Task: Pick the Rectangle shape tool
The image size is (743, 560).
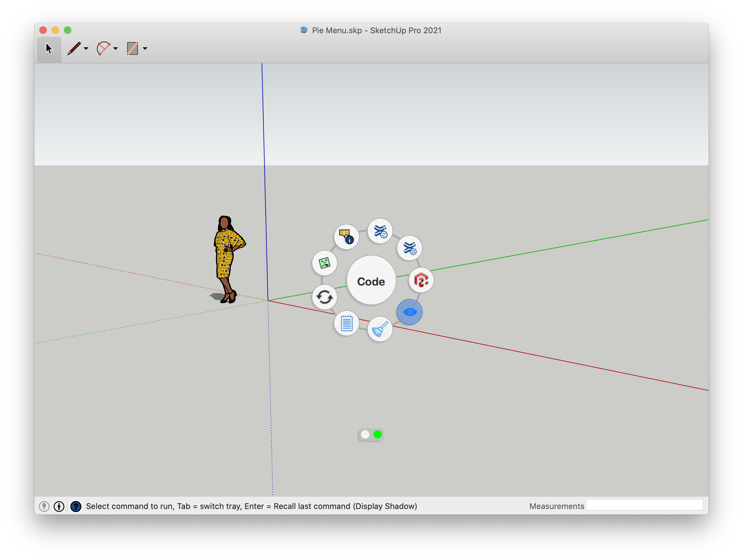Action: [132, 49]
